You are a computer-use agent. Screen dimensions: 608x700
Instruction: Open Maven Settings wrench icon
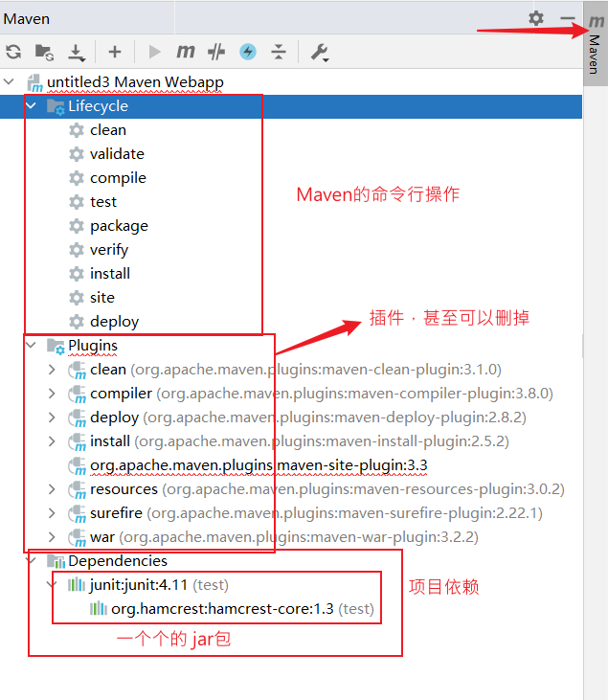pyautogui.click(x=320, y=53)
